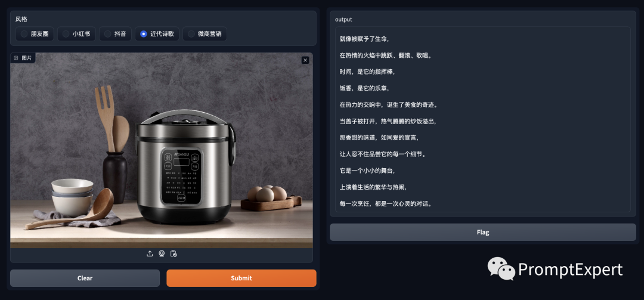
Task: Click the upload image icon
Action: click(x=150, y=253)
